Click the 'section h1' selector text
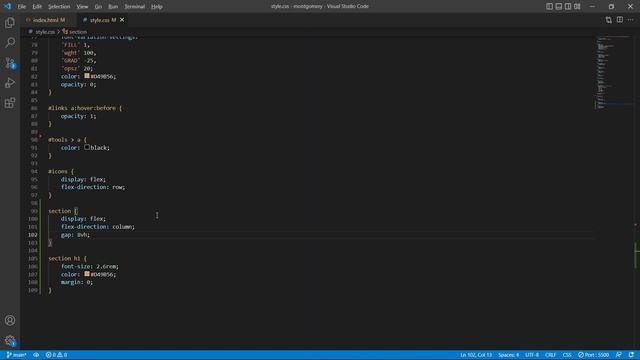The height and width of the screenshot is (360, 640). pos(64,258)
